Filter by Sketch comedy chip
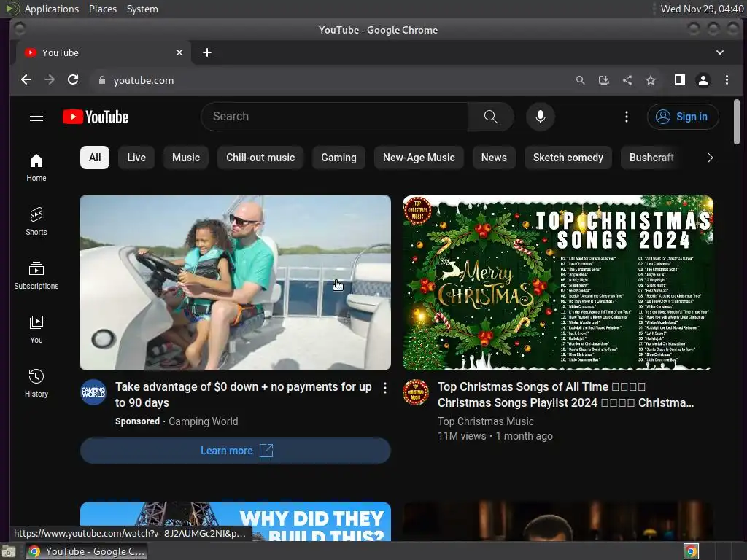This screenshot has width=747, height=560. click(568, 157)
